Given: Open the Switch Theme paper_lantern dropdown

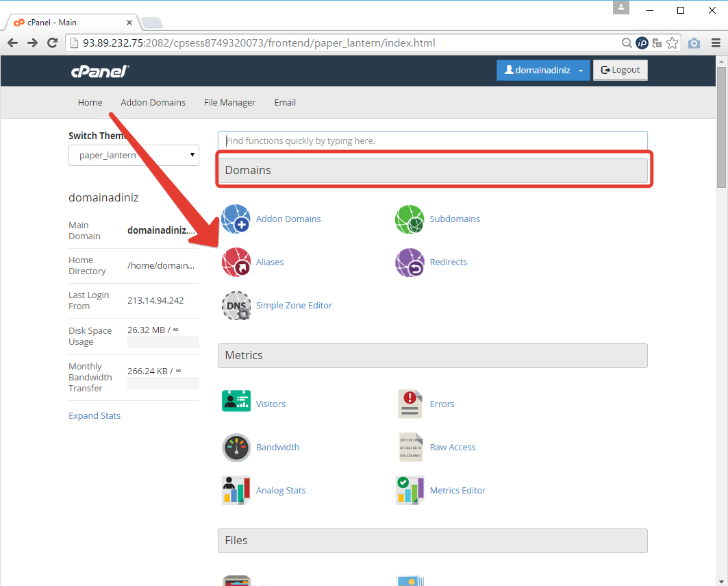Looking at the screenshot, I should (x=134, y=156).
